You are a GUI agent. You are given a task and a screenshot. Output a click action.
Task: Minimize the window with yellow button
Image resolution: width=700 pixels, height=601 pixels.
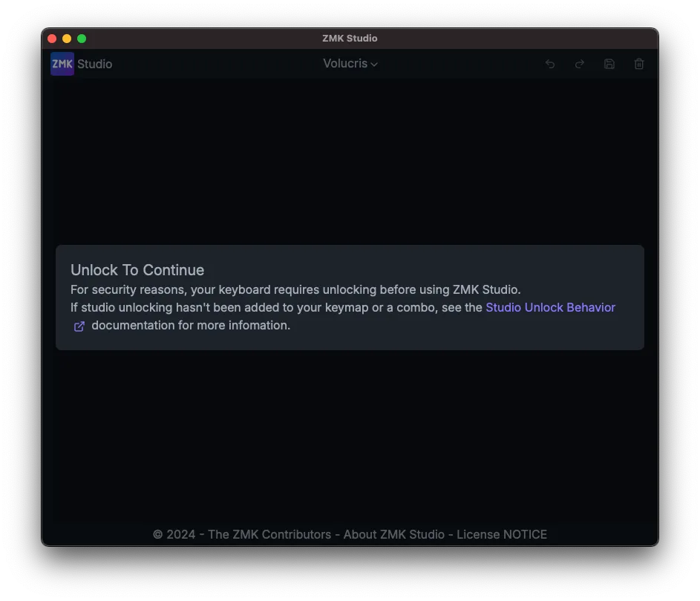67,39
